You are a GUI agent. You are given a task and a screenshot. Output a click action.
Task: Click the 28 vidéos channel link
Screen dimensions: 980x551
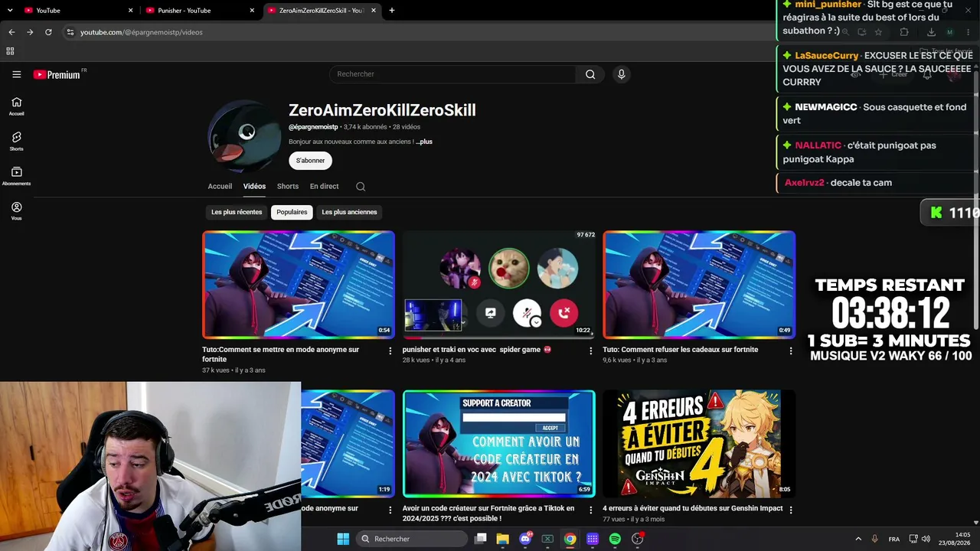(407, 127)
